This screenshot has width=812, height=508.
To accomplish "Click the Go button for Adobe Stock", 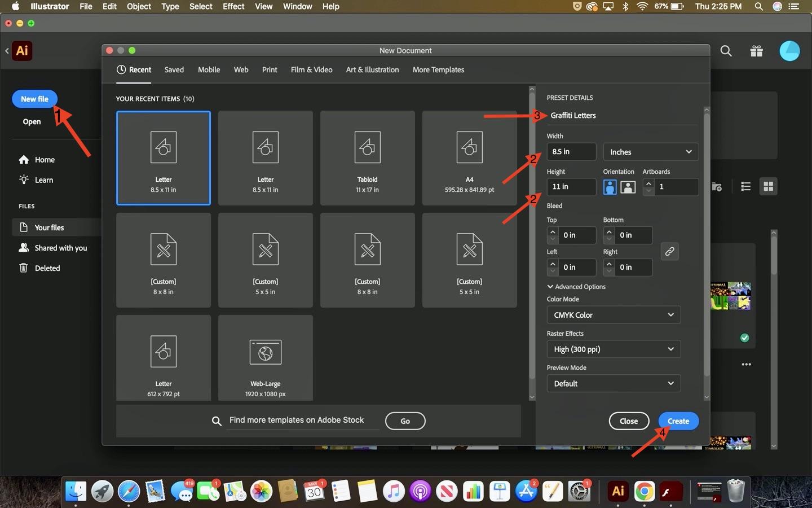I will tap(405, 421).
